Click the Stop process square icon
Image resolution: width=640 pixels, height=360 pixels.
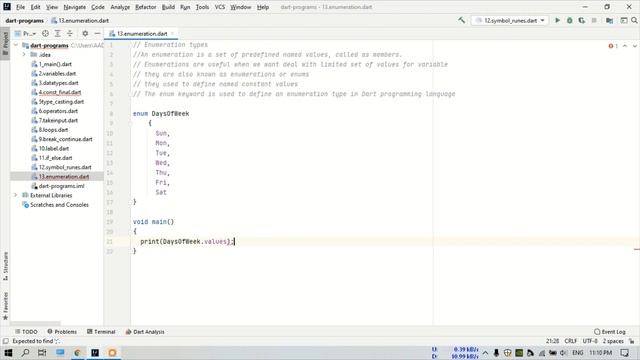594,20
